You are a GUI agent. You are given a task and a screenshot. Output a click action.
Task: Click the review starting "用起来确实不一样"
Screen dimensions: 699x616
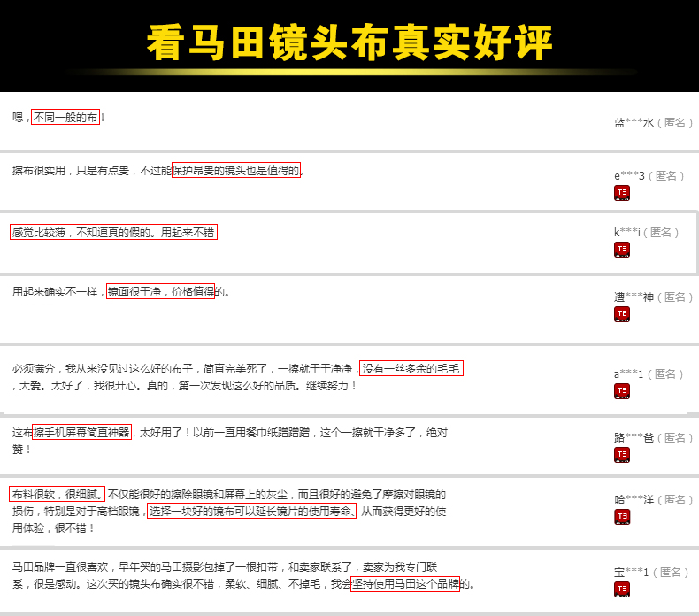coord(121,292)
